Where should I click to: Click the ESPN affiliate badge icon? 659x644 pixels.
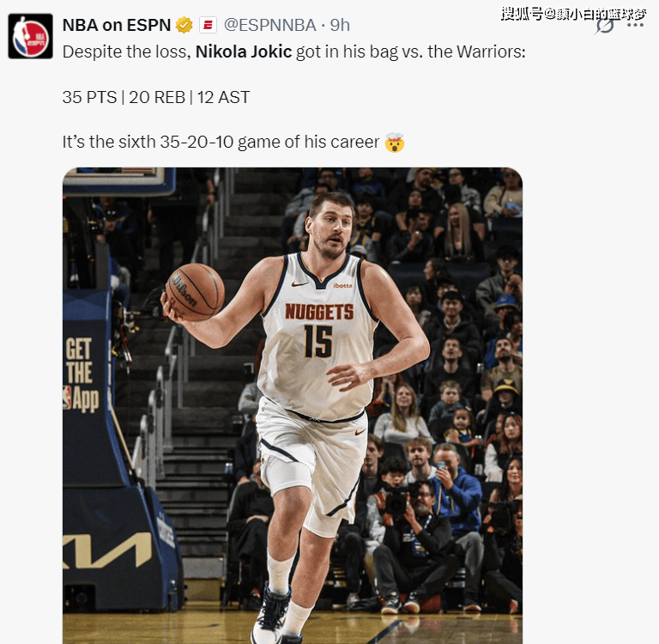coord(208,25)
